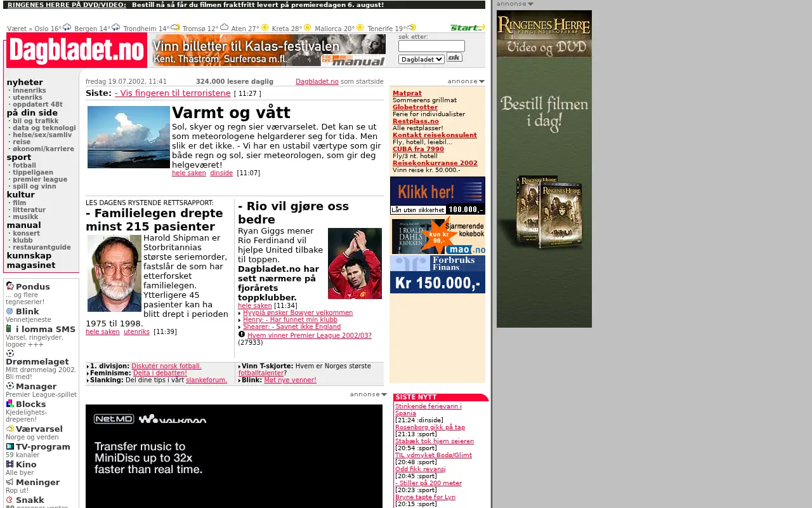The image size is (812, 508).
Task: Click the Drømmelaget football icon
Action: (10, 353)
